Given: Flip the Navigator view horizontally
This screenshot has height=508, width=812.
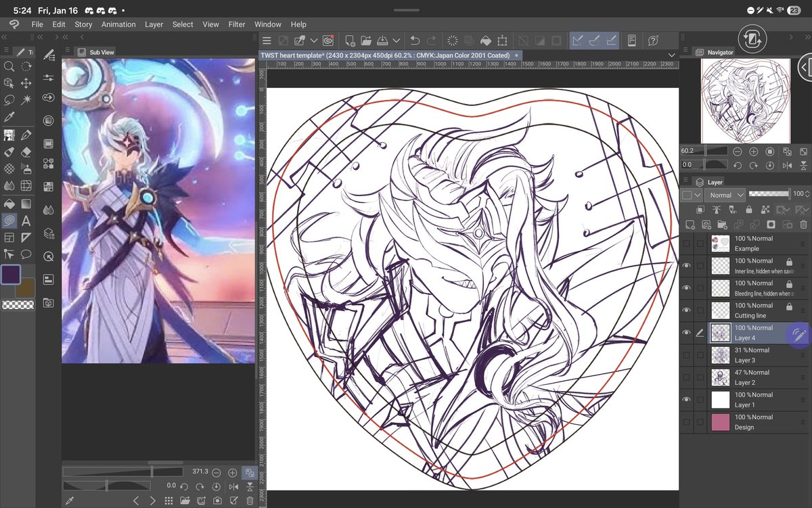Looking at the screenshot, I should point(786,164).
